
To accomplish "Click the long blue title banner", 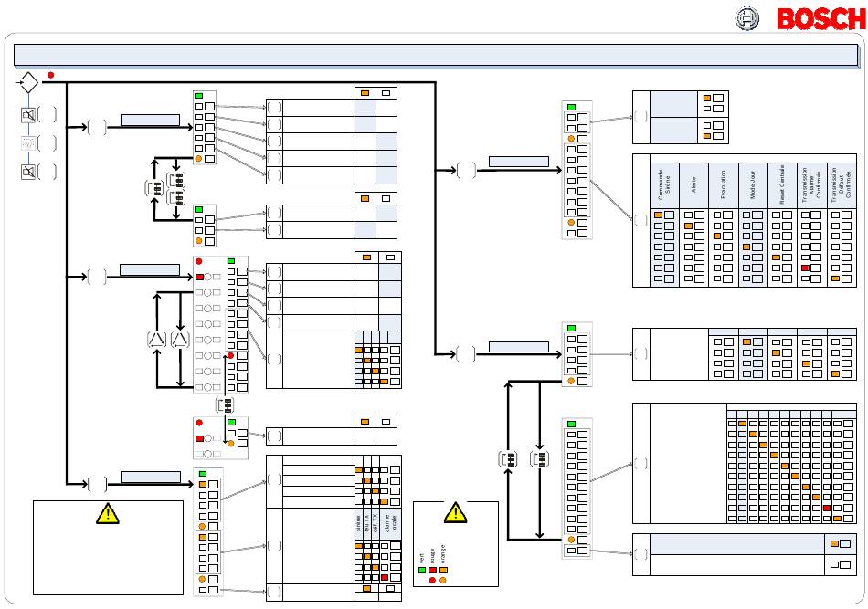I will point(436,56).
